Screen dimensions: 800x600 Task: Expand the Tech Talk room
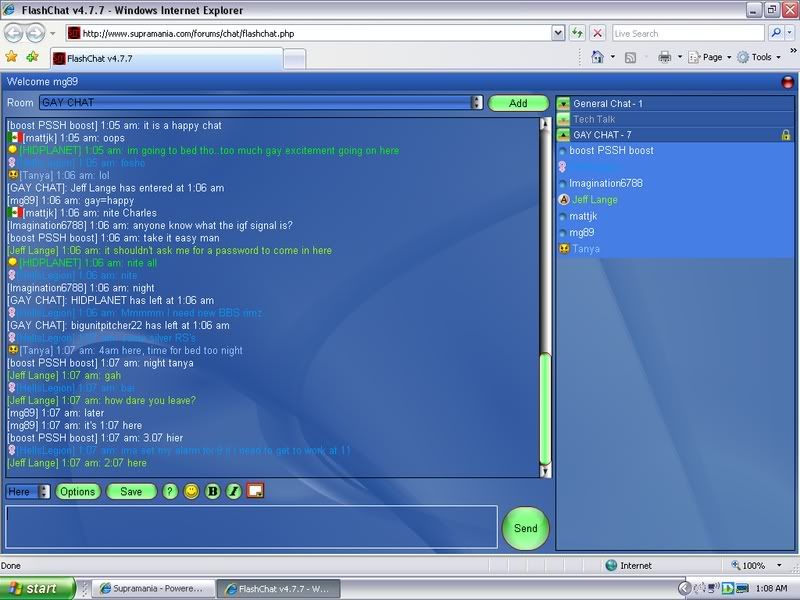point(563,119)
